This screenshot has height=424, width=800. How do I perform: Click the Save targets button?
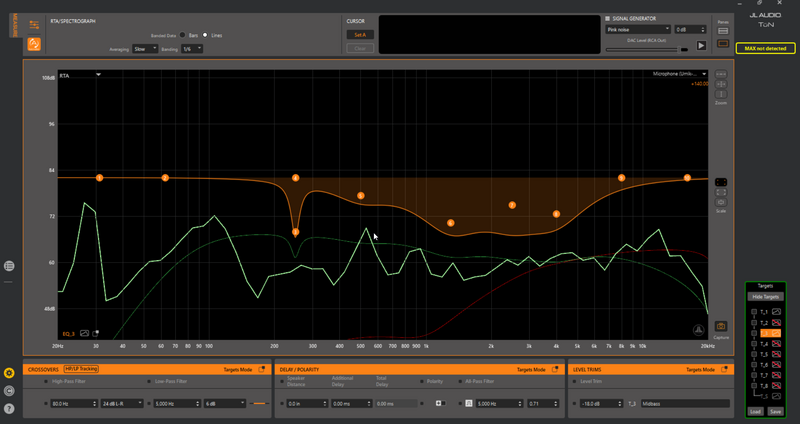point(776,411)
